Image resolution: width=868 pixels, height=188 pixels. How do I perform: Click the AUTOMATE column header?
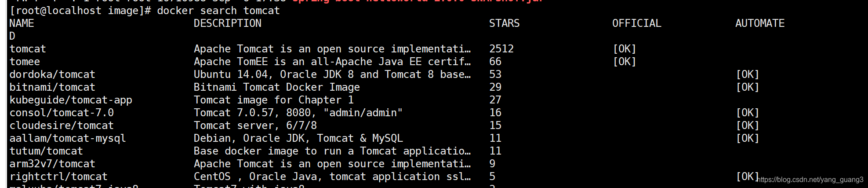[x=759, y=23]
